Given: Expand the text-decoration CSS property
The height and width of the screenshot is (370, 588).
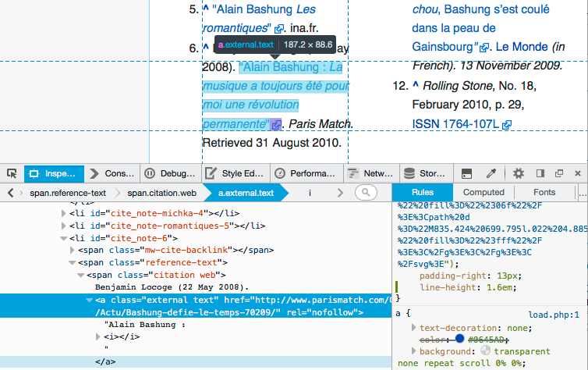Looking at the screenshot, I should click(x=413, y=327).
